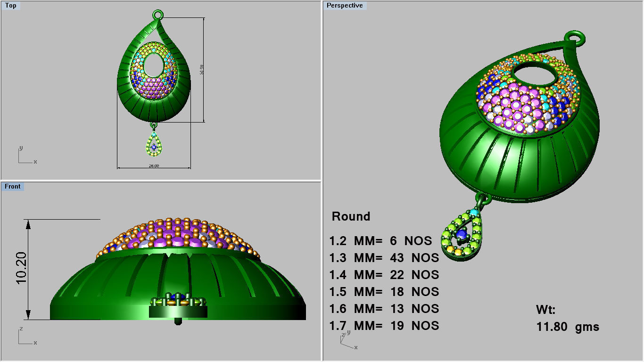Click the 26.00 width dimension text
Viewport: 644px width, 362px height.
[x=154, y=165]
